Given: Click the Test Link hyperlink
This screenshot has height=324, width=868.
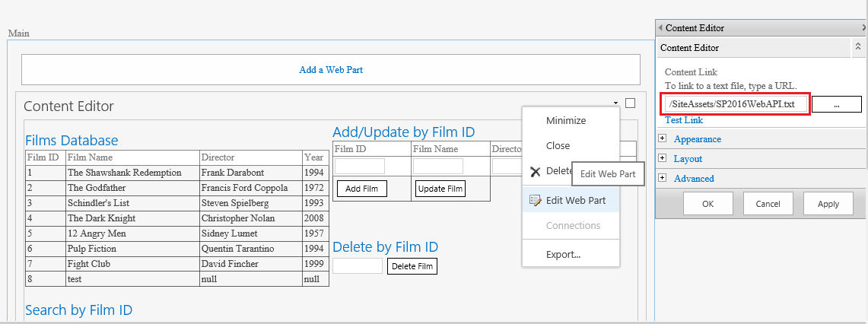Looking at the screenshot, I should [x=684, y=120].
